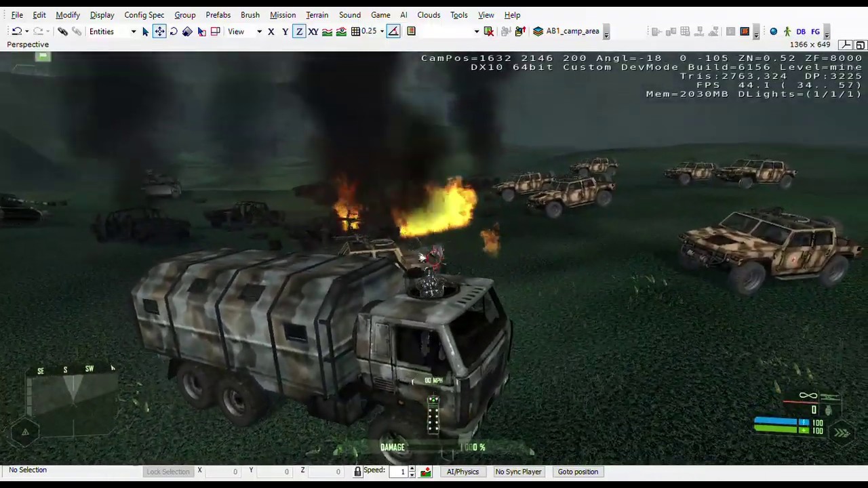Click the green Character Editor figure icon
Viewport: 868px width, 488px height.
pyautogui.click(x=787, y=31)
